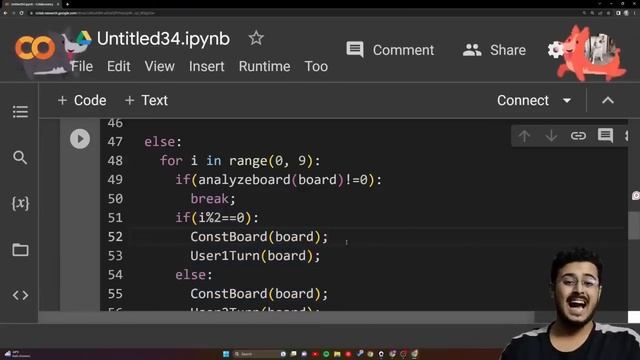Rename the Untitled34.ipynb notebook title

coord(163,39)
